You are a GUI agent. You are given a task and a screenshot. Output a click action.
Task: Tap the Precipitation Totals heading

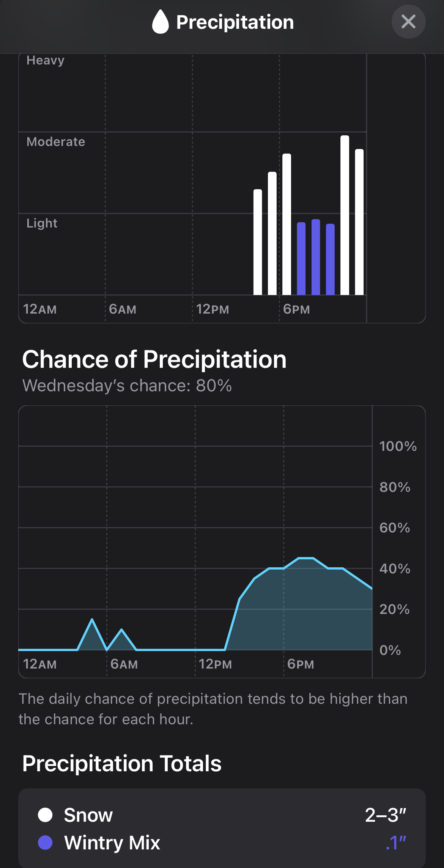[x=122, y=763]
